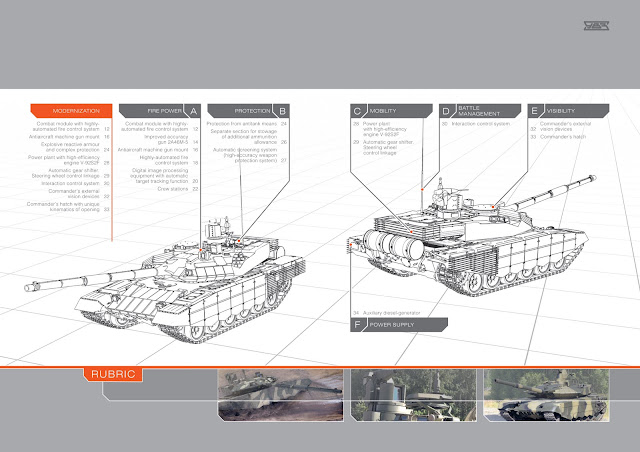Select 'Separate section for stowage' ammunition entry
Image resolution: width=640 pixels, height=452 pixels.
click(x=249, y=137)
